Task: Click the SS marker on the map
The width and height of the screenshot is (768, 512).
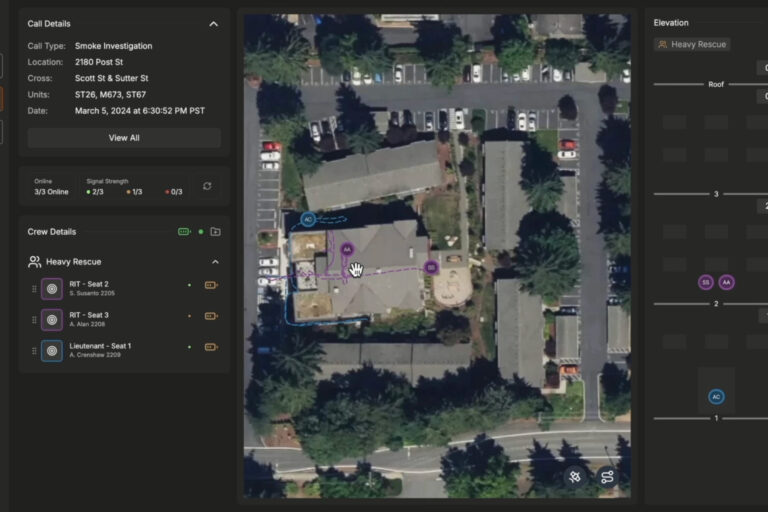Action: (x=431, y=267)
